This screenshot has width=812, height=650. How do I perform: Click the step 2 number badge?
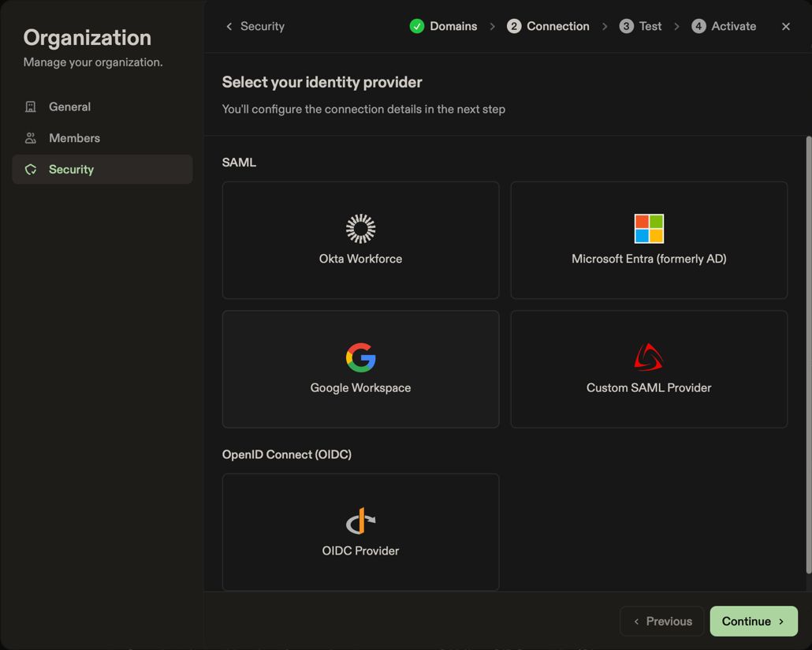coord(514,26)
